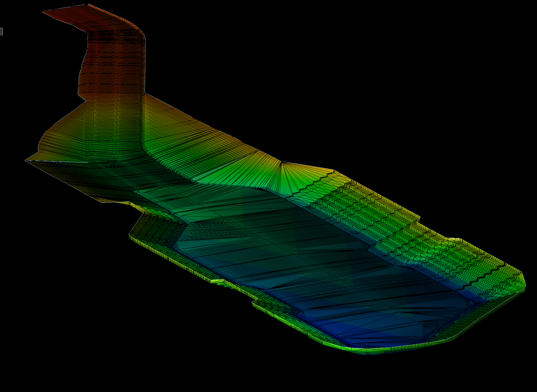537x392 pixels.
Task: Click the fan-shaped triangle convergence point on the mesh
Action: tap(281, 162)
